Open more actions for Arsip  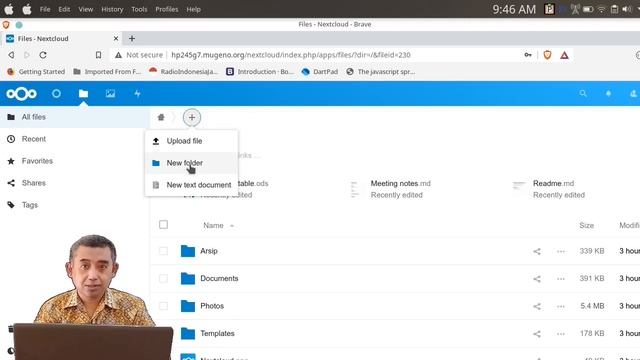[x=561, y=251]
